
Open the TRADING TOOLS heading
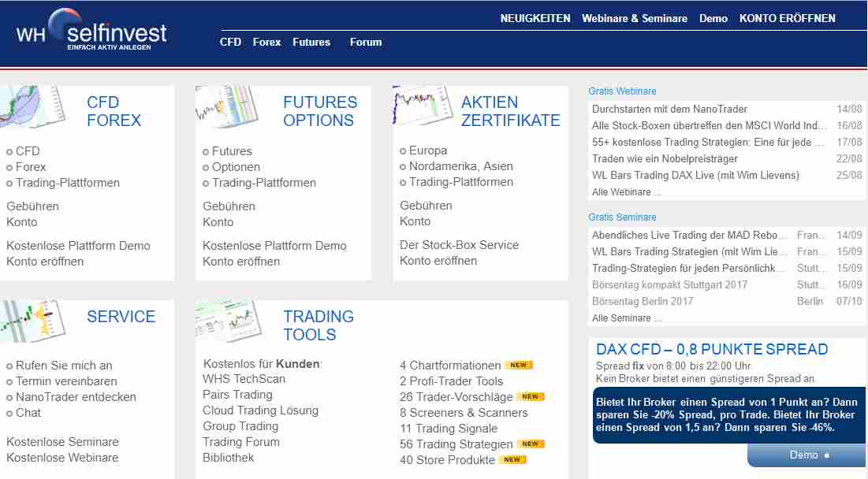click(x=319, y=325)
